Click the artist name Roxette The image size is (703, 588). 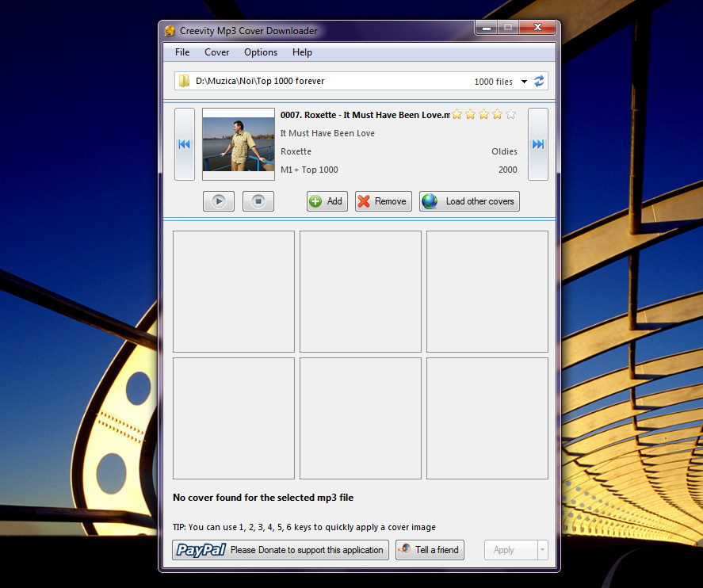click(x=296, y=151)
